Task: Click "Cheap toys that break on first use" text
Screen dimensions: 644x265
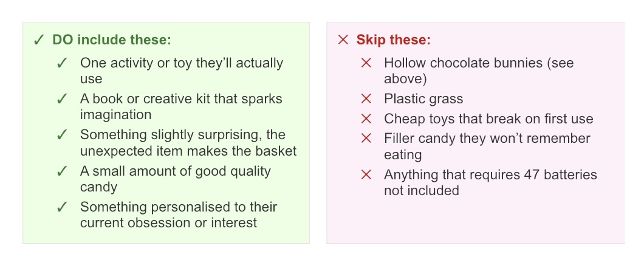Action: 488,119
